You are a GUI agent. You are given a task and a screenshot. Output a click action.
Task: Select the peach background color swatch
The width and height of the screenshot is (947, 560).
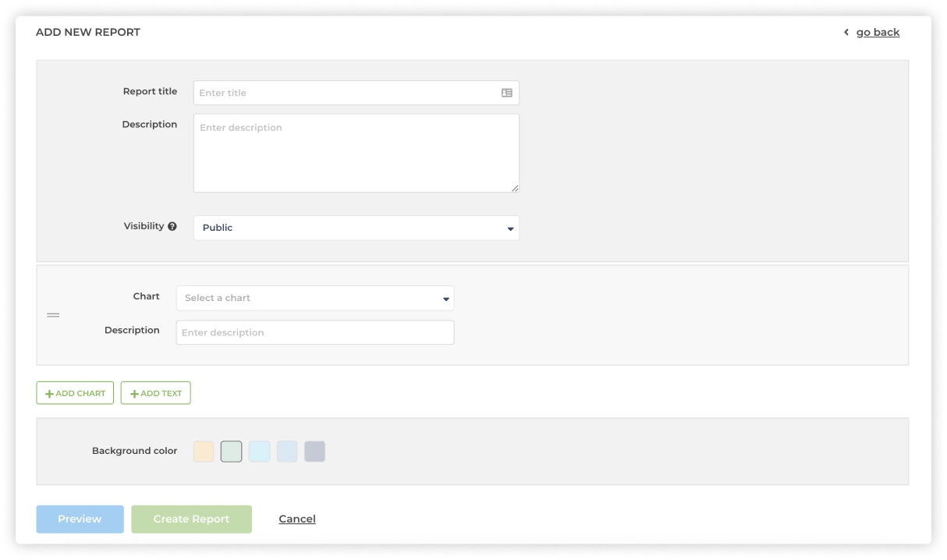click(204, 452)
